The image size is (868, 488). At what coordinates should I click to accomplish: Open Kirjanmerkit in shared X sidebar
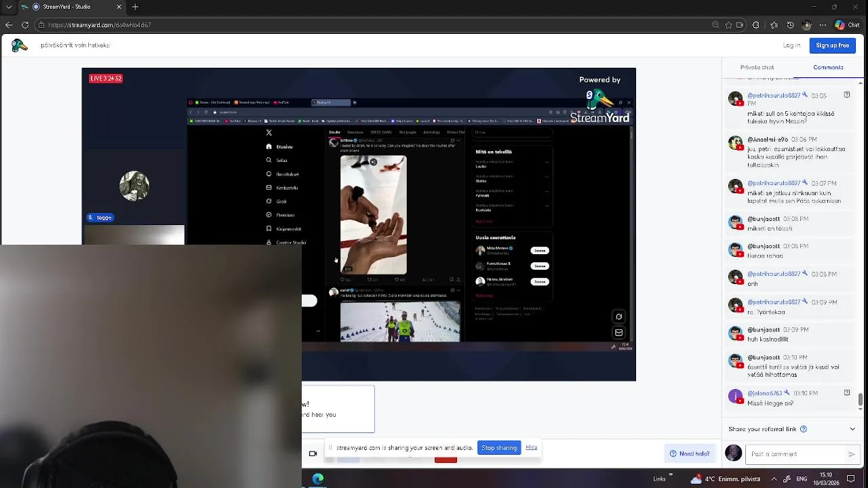pos(283,229)
